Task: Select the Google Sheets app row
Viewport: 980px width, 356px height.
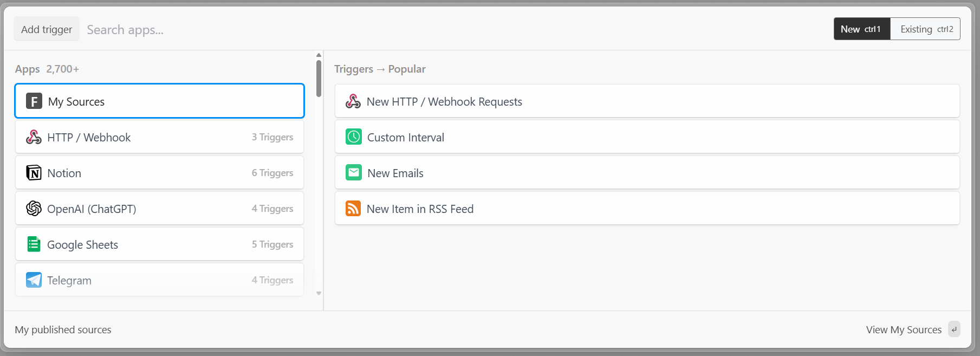Action: pos(159,244)
